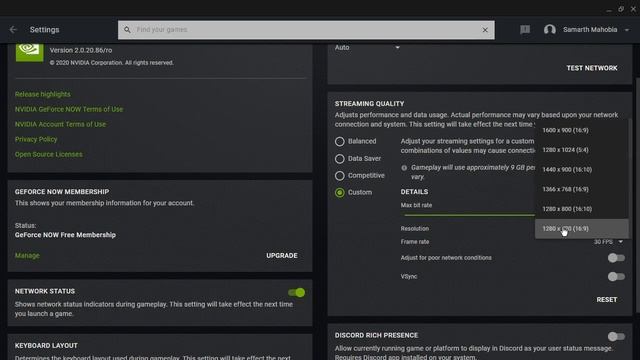Screen dimensions: 640x360
Task: Pick the highlighted 1280 x 720 (16:9) option
Action: pos(582,229)
